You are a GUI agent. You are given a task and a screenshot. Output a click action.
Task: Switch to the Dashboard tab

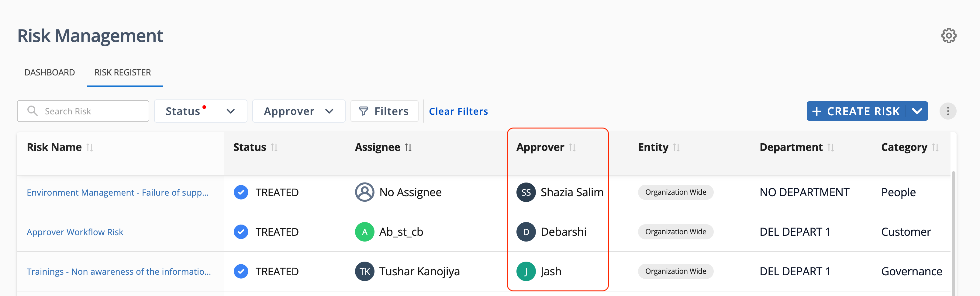[50, 72]
